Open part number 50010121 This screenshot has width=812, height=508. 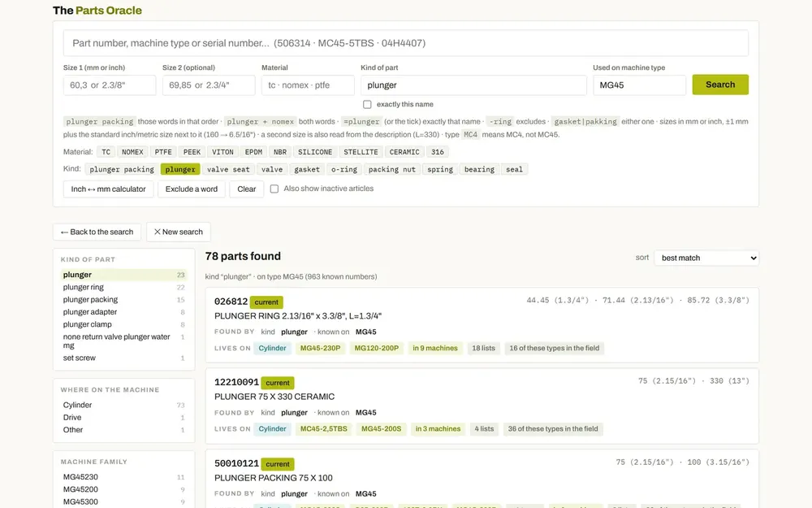coord(236,463)
